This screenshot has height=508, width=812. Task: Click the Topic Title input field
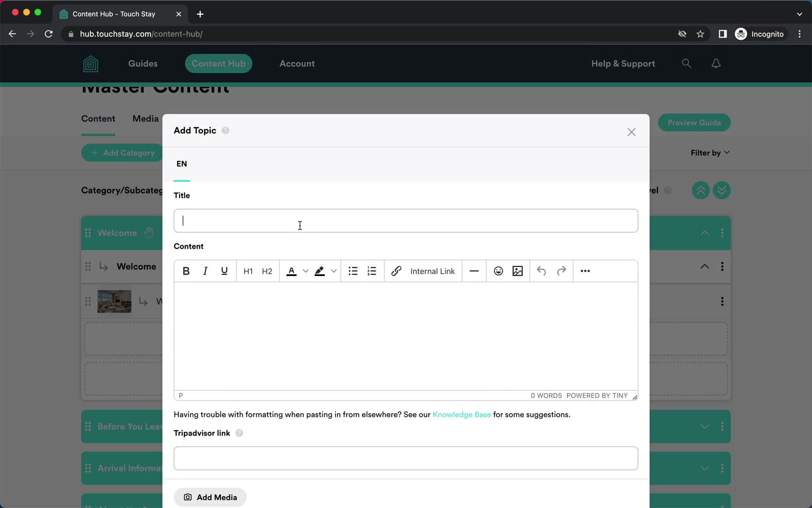coord(406,221)
